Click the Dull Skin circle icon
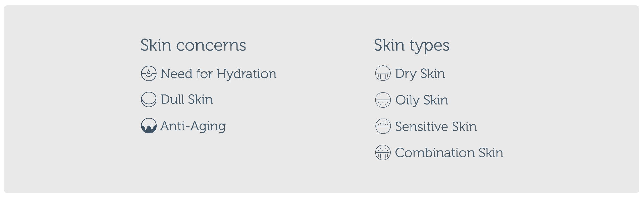 click(x=149, y=99)
